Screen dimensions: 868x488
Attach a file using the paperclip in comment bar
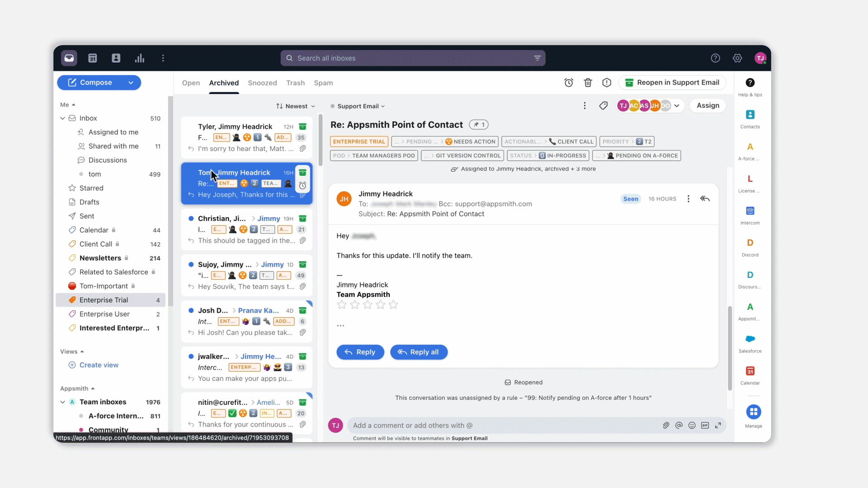[x=666, y=425]
